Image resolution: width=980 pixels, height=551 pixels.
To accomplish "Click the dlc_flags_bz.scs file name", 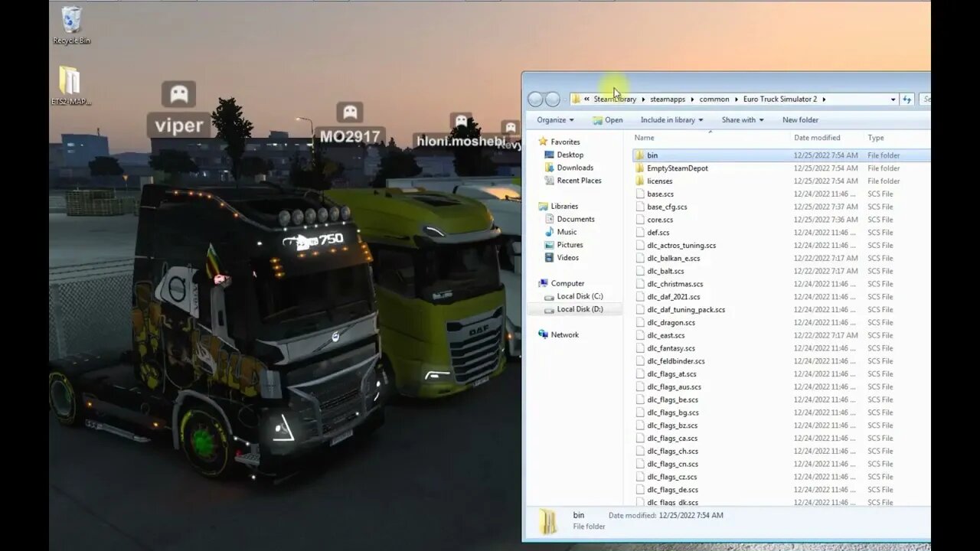I will coord(672,426).
